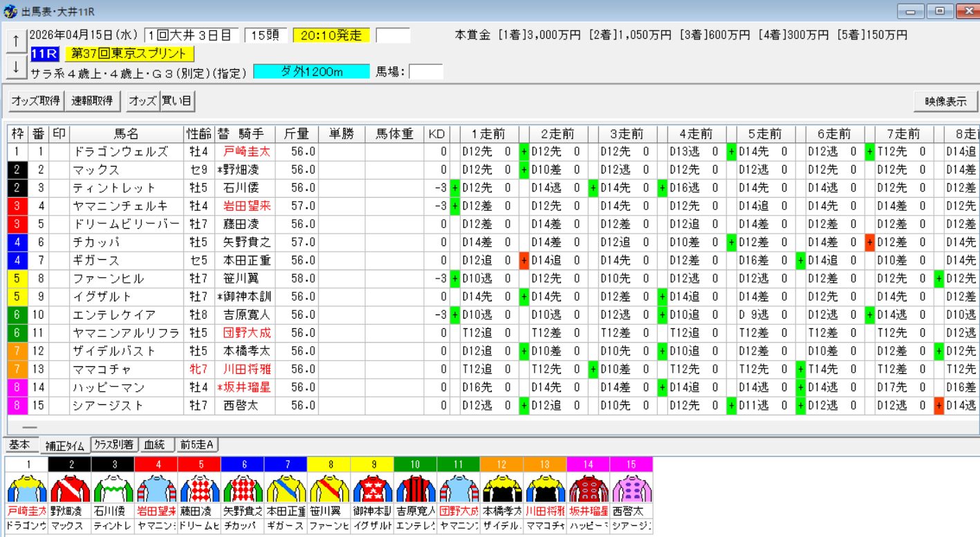The height and width of the screenshot is (537, 980).
Task: Open 買い目 from the toolbar
Action: click(177, 101)
